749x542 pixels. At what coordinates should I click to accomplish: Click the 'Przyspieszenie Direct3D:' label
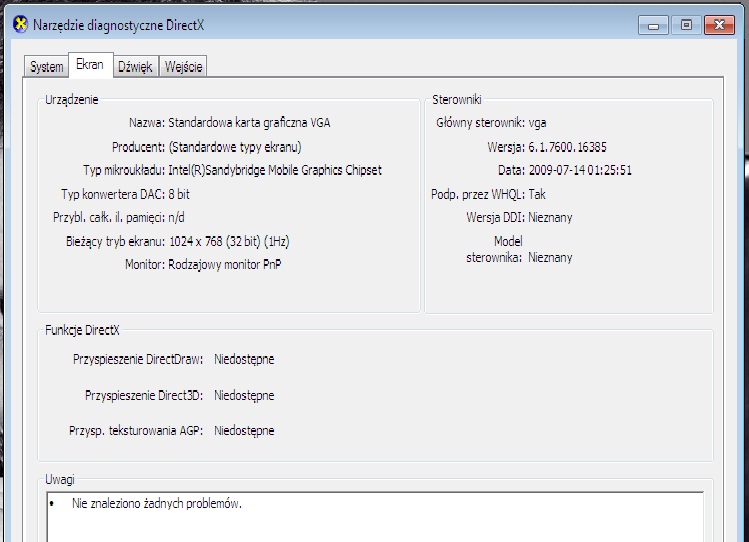click(x=144, y=396)
